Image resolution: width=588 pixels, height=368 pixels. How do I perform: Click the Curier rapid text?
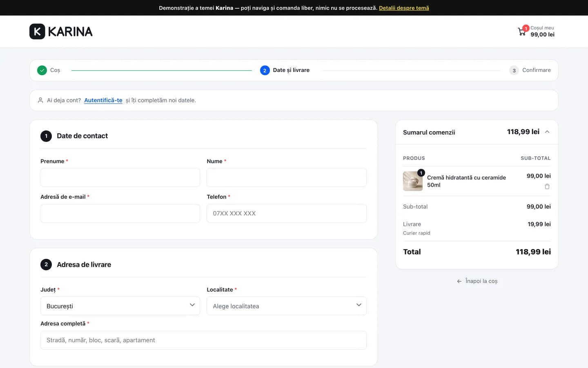point(416,233)
